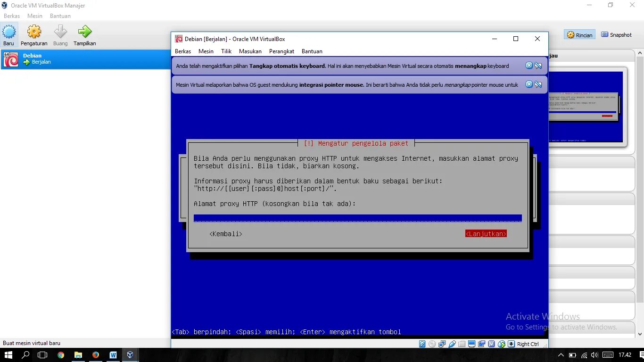Click the Manager details pane vertical scrollbar

640,179
